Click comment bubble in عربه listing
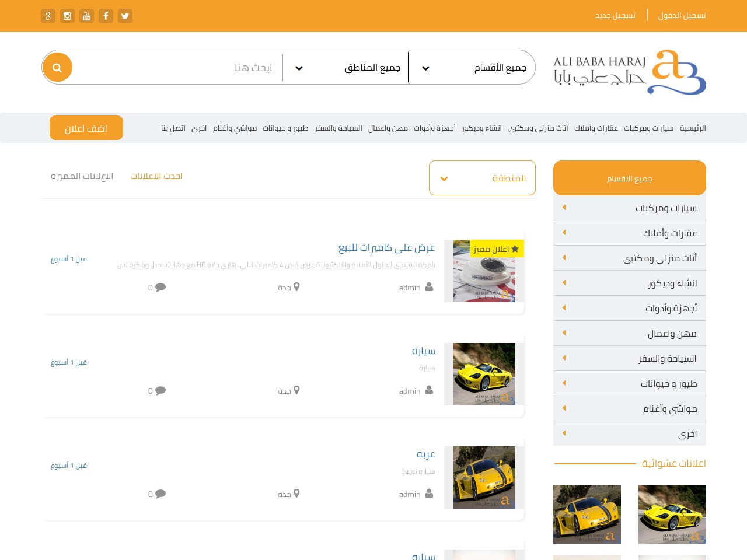The height and width of the screenshot is (560, 747). point(160,494)
